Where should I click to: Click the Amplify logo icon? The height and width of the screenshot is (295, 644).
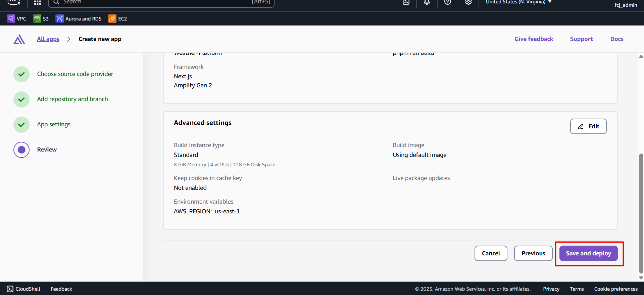19,39
